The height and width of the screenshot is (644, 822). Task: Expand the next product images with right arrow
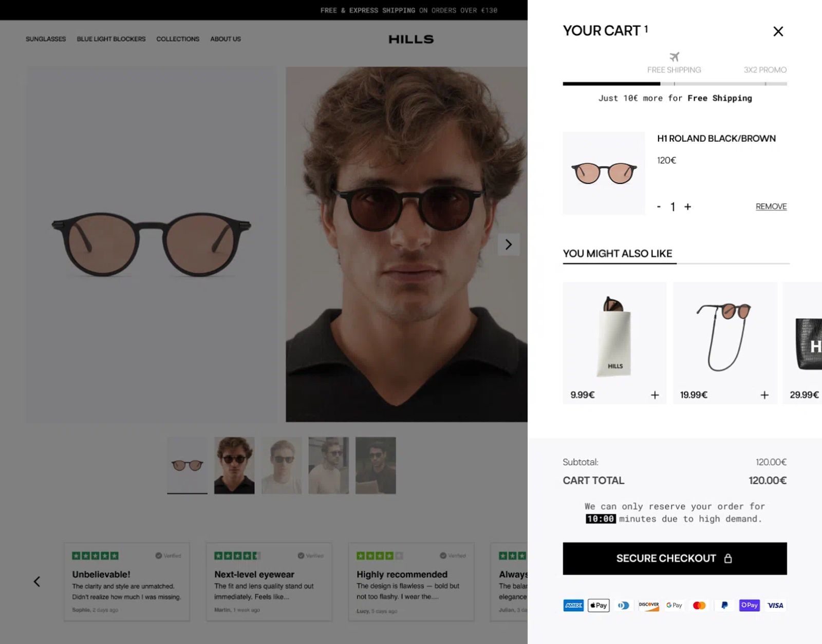click(x=509, y=244)
